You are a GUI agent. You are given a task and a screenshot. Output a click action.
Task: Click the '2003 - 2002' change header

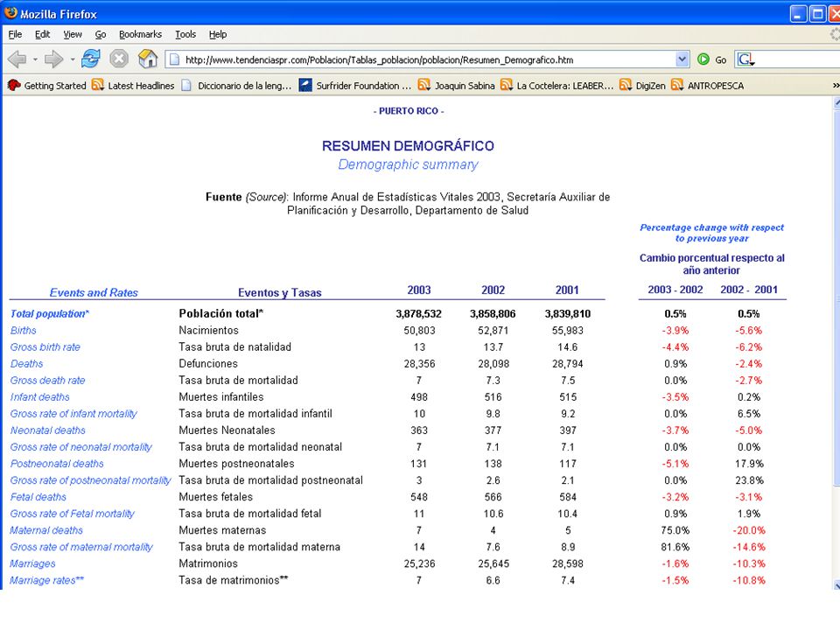pyautogui.click(x=675, y=290)
